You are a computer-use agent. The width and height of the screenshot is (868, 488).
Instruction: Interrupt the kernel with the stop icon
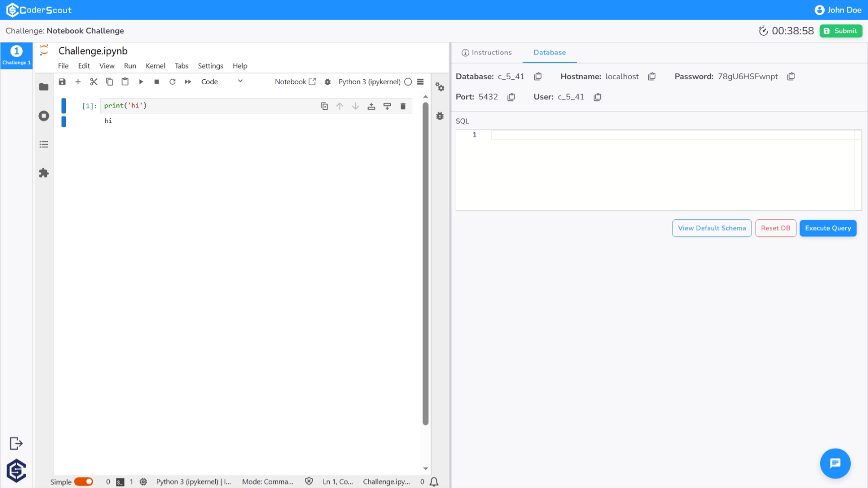point(156,81)
